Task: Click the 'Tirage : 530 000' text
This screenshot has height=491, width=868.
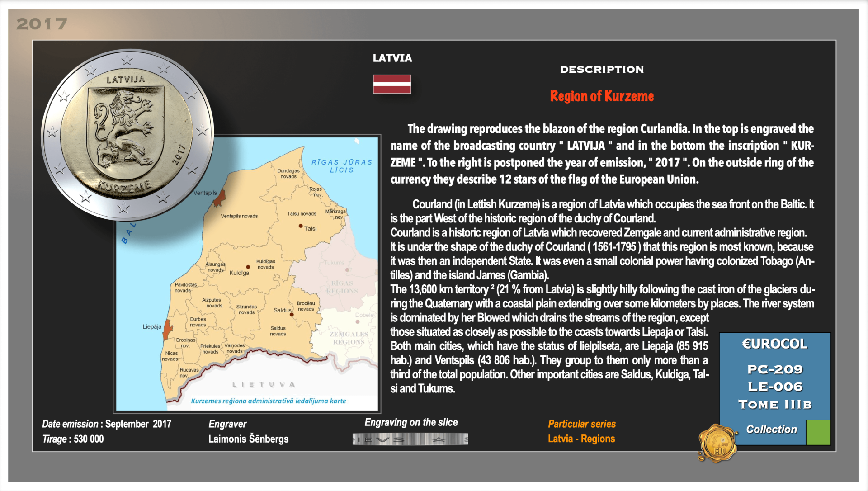Action: pyautogui.click(x=73, y=439)
